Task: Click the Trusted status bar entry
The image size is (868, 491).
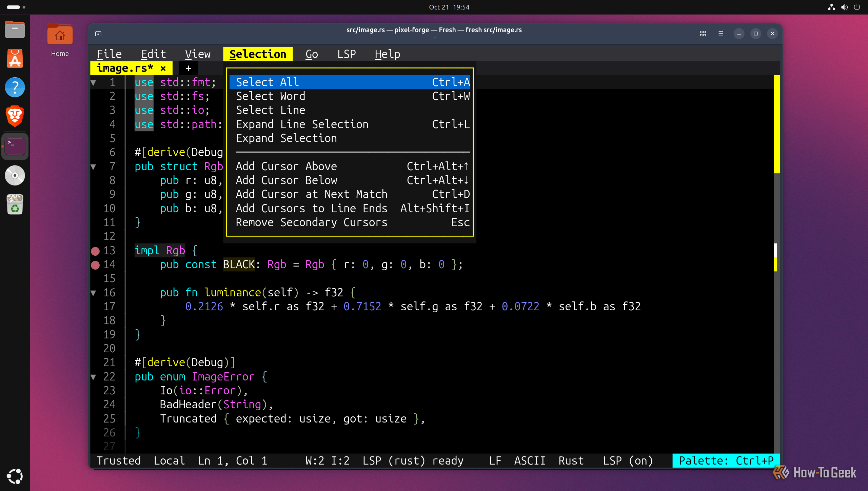Action: [119, 460]
